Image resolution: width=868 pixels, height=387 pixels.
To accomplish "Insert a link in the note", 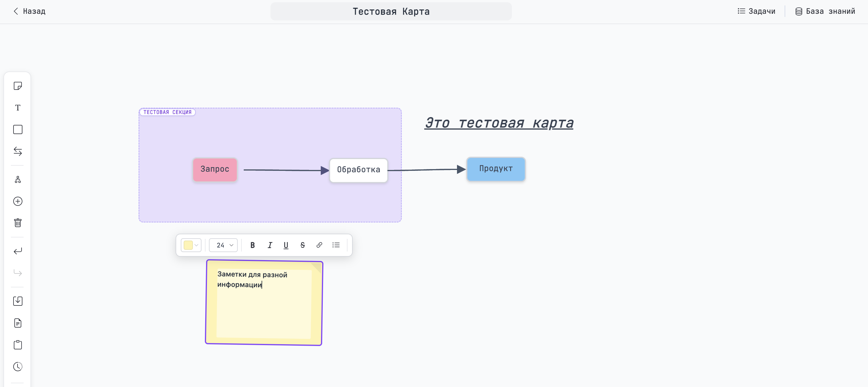I will click(319, 245).
